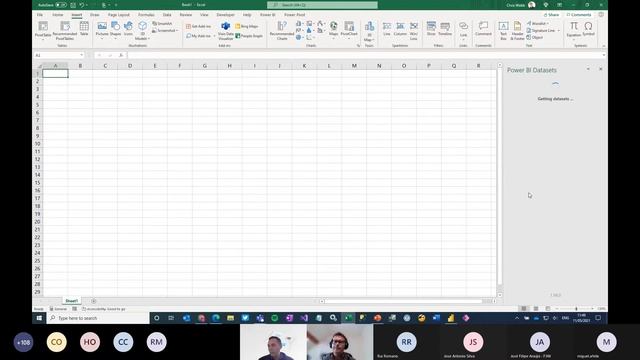Click the Share button

coord(551,15)
